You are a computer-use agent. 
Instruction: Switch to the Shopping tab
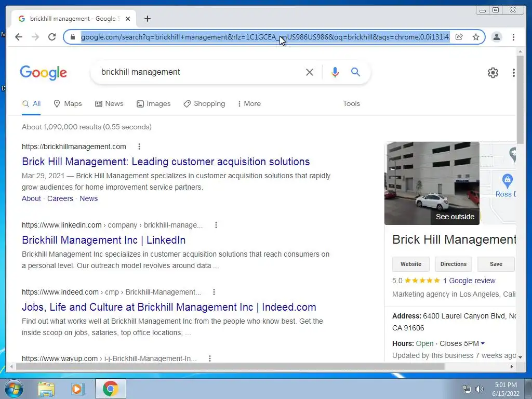[204, 104]
